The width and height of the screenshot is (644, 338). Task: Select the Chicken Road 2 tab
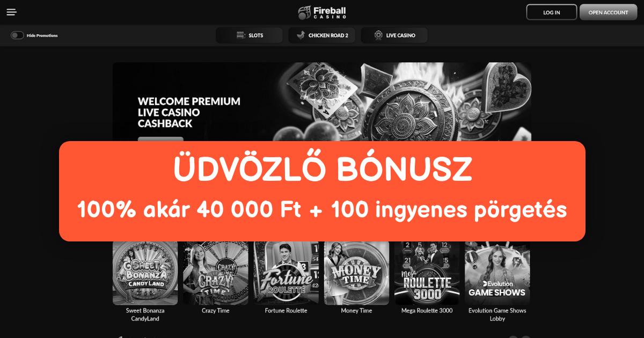(x=322, y=35)
